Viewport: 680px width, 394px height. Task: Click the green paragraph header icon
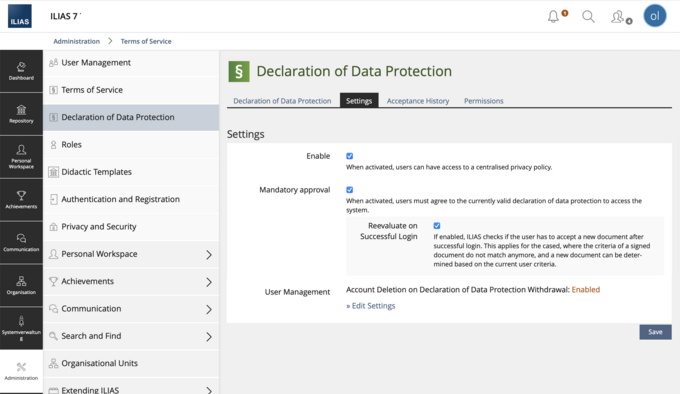(239, 72)
